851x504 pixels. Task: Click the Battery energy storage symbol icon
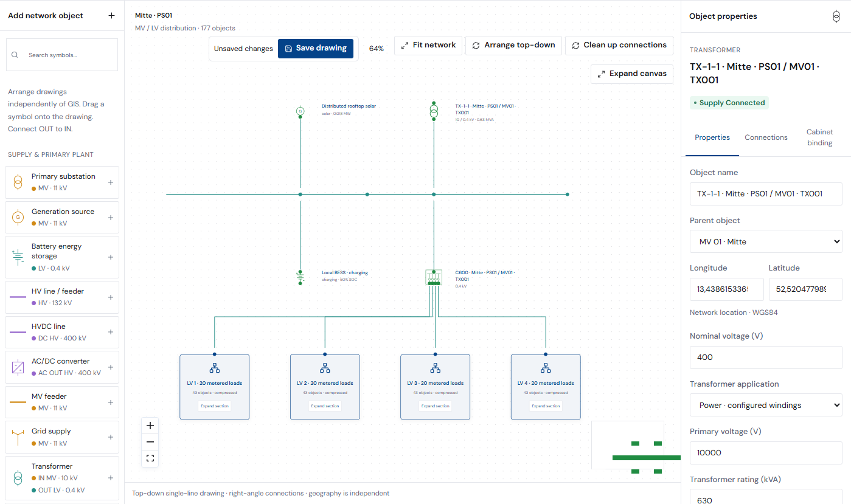click(x=18, y=257)
